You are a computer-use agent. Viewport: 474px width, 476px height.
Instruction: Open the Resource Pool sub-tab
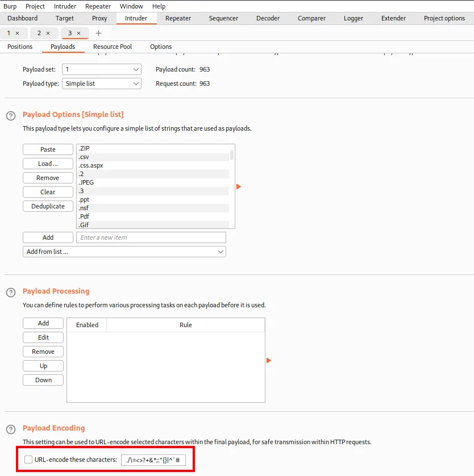[x=113, y=47]
